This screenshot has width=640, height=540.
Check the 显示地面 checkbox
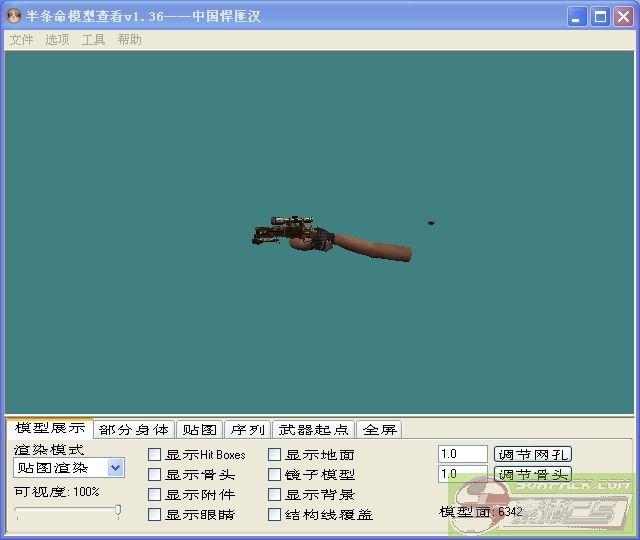pyautogui.click(x=275, y=455)
